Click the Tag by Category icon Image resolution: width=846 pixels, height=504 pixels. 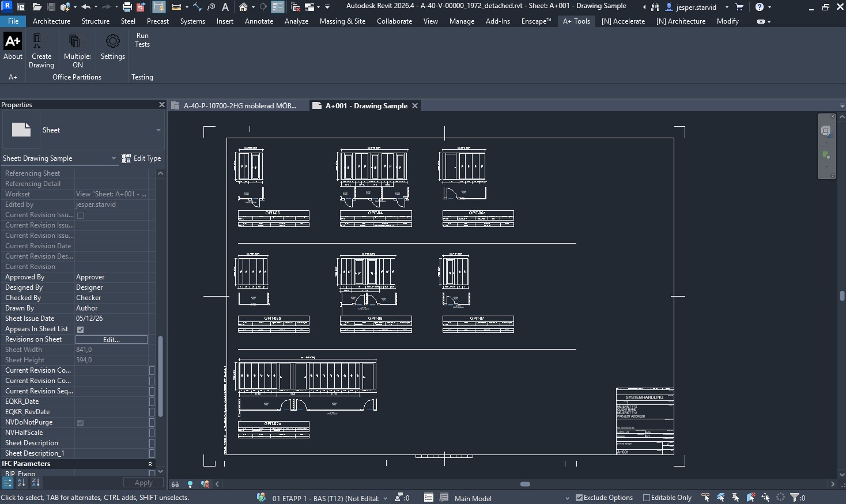211,7
